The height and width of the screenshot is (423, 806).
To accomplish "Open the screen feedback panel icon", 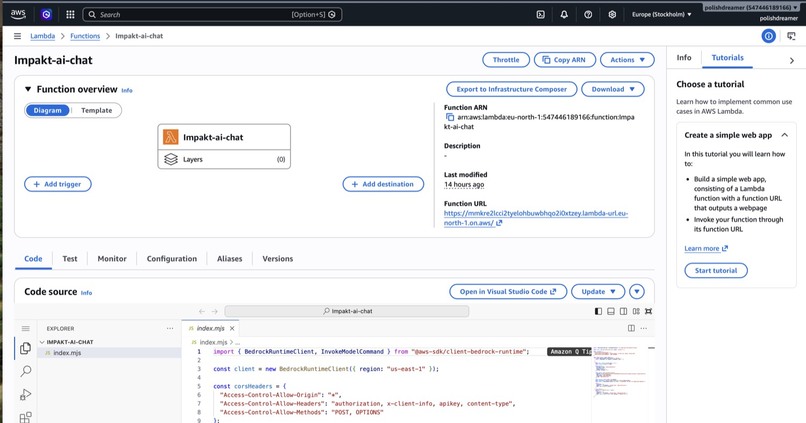I will (791, 36).
